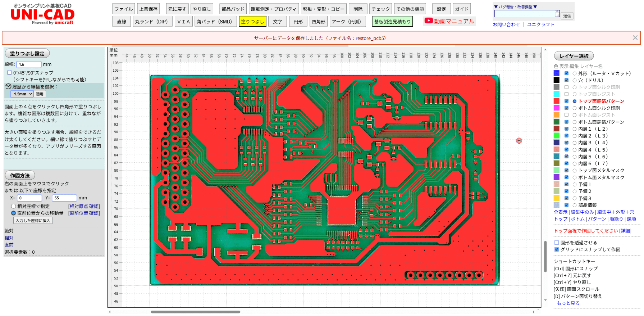
Task: Choose the V I A tool
Action: [x=183, y=22]
